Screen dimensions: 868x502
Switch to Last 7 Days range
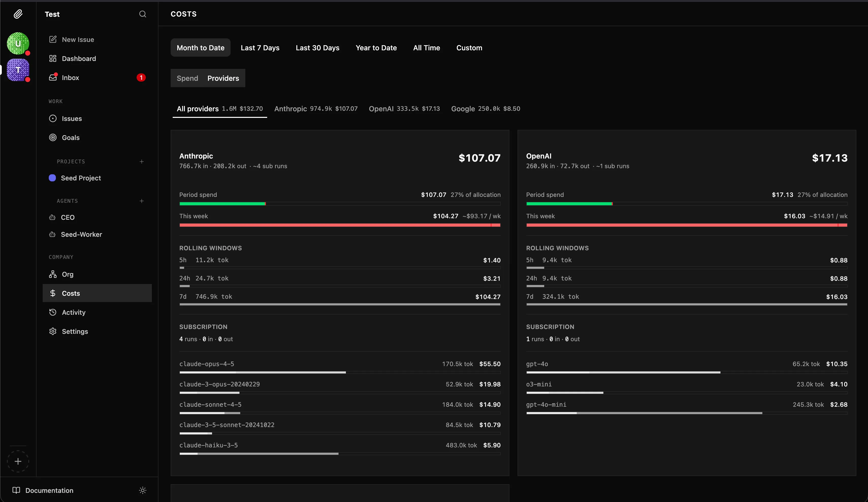pos(260,48)
